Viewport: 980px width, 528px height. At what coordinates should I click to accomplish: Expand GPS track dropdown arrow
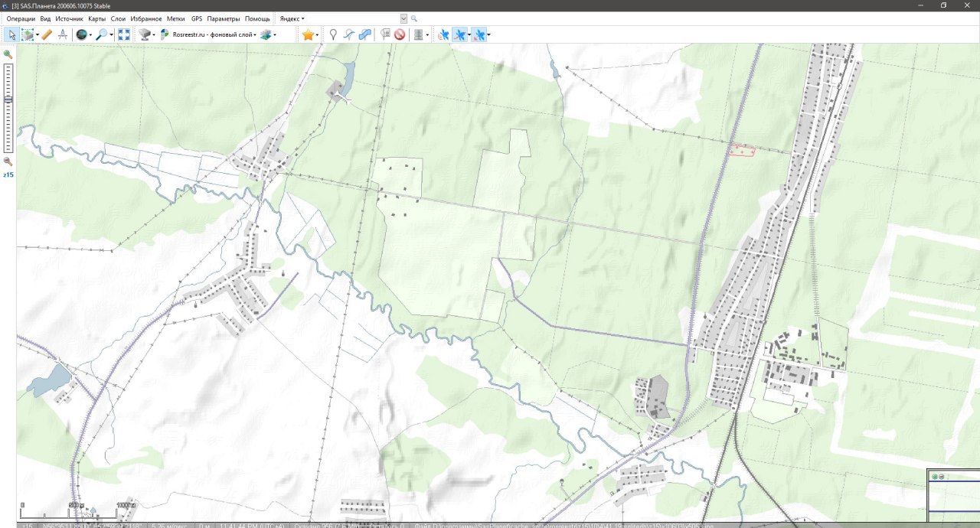469,35
